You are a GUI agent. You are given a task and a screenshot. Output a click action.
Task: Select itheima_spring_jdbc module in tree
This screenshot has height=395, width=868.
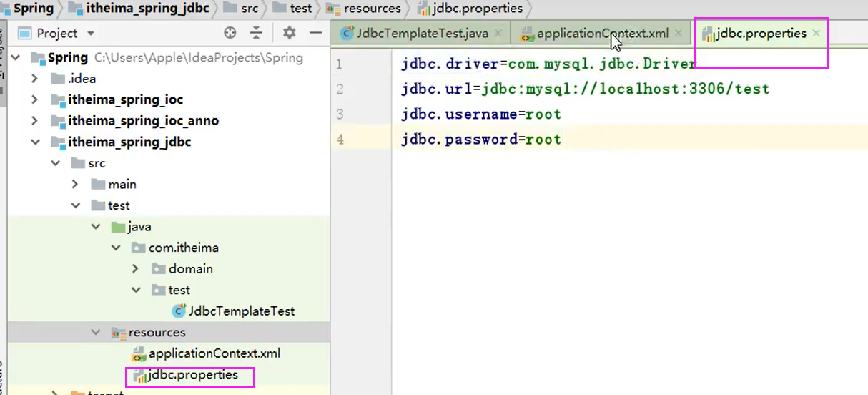(129, 142)
